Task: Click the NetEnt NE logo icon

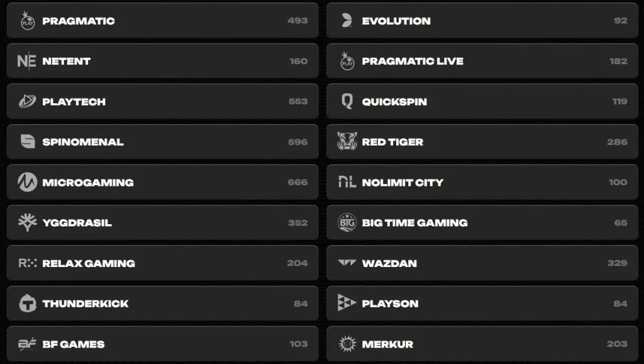Action: click(x=26, y=61)
